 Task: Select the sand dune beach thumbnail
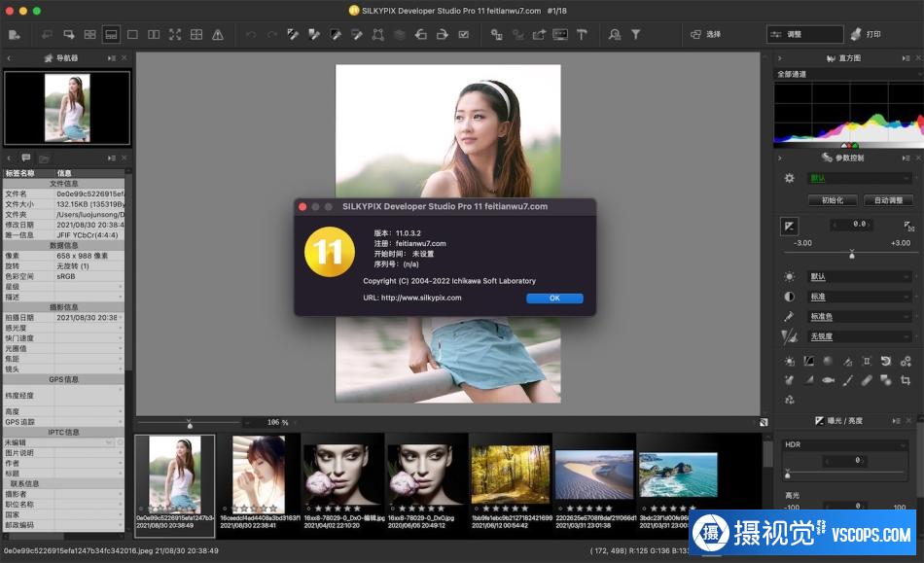[x=594, y=475]
